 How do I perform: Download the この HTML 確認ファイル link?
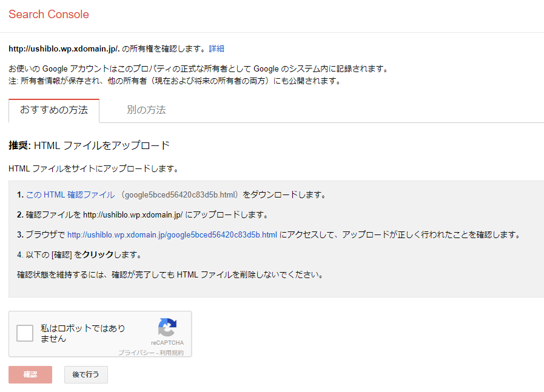(x=70, y=194)
